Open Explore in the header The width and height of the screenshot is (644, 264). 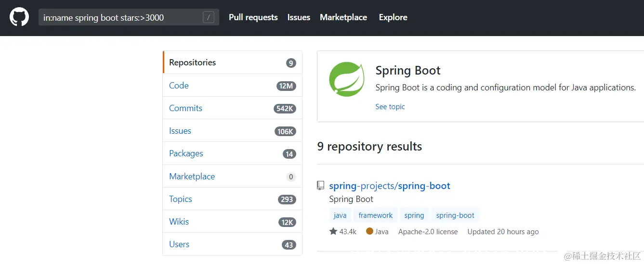(x=393, y=17)
